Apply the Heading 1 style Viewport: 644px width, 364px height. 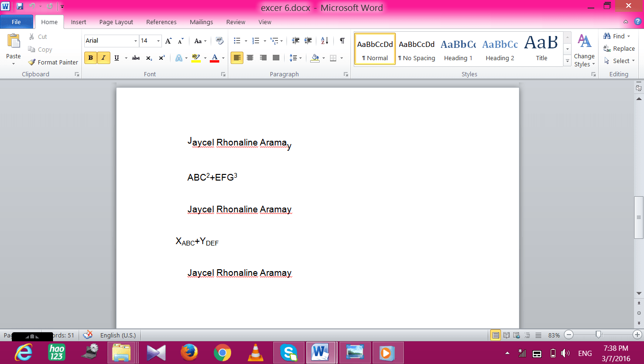click(x=458, y=49)
